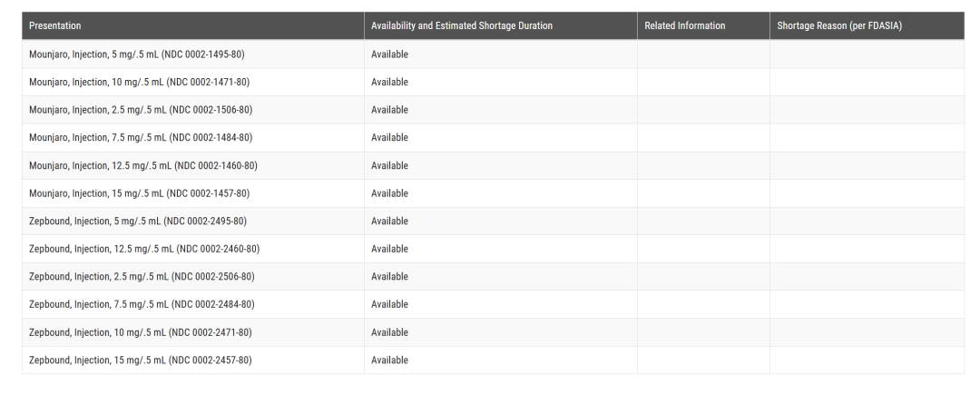Click the Zepbound 10 mg/.5 mL presentation text
This screenshot has height=395, width=980.
pos(141,332)
